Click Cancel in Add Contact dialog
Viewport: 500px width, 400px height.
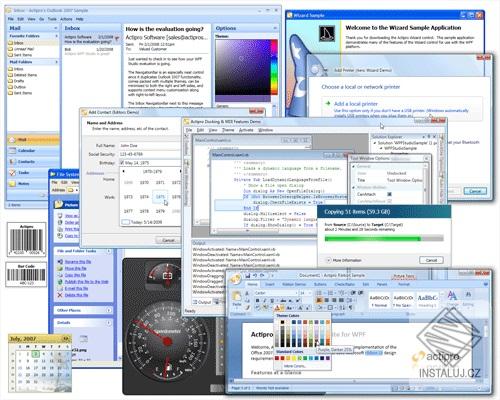(168, 240)
